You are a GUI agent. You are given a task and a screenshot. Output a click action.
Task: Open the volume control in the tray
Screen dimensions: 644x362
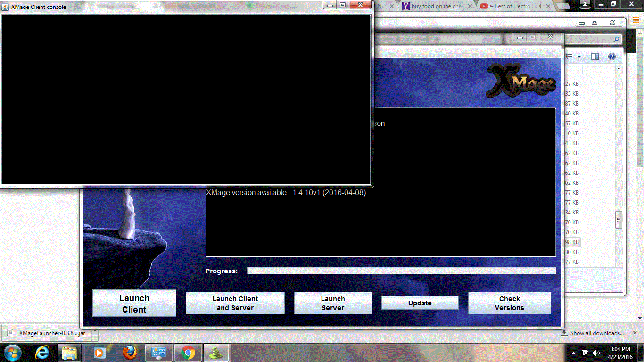(x=596, y=353)
